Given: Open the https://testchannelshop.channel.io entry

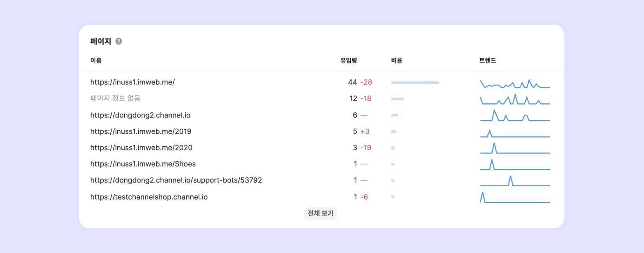Looking at the screenshot, I should [149, 197].
